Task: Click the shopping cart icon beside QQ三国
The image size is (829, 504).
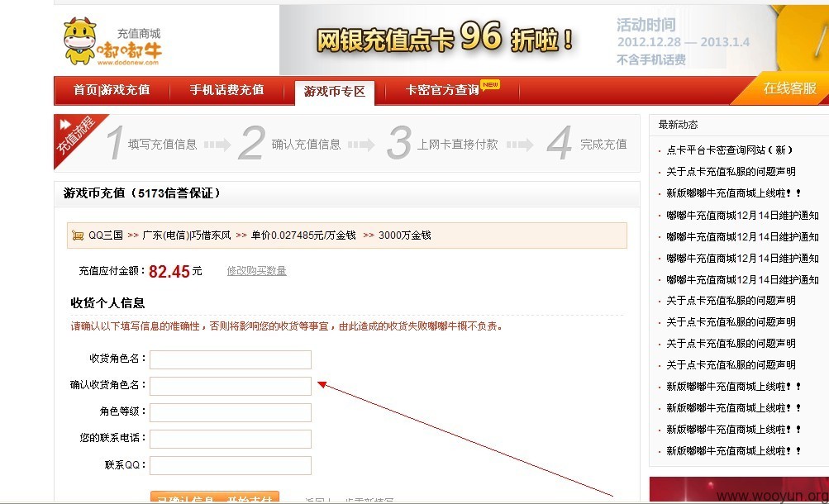Action: tap(78, 235)
